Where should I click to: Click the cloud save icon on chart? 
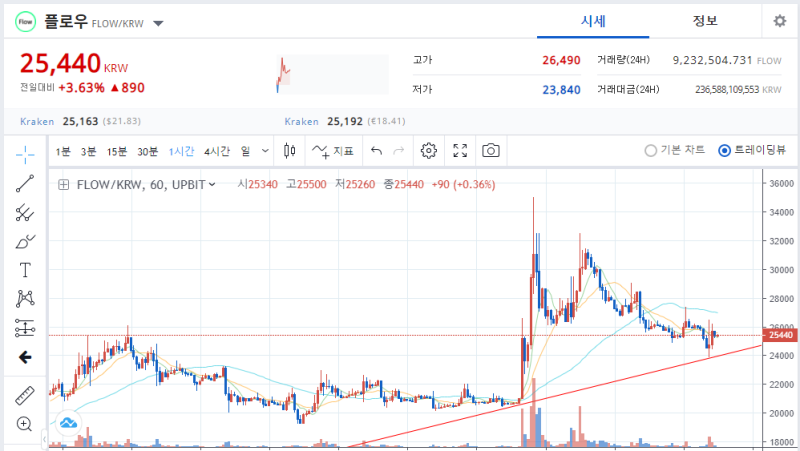click(68, 422)
